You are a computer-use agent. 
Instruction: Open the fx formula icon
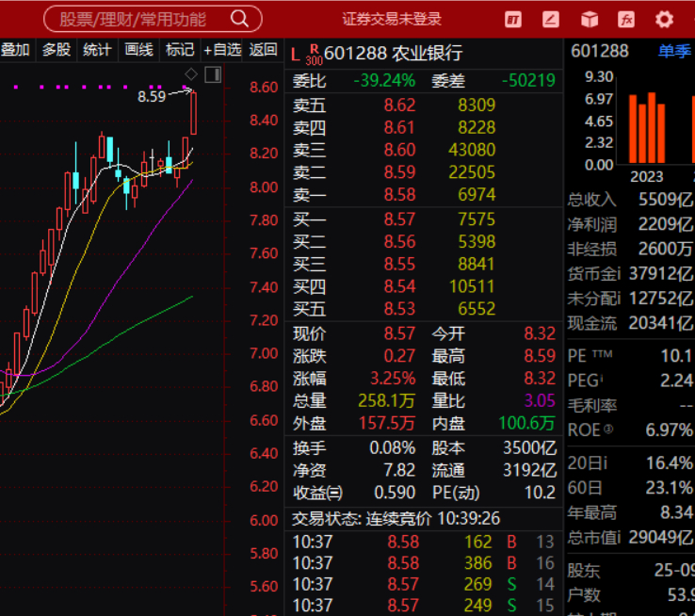(x=626, y=19)
